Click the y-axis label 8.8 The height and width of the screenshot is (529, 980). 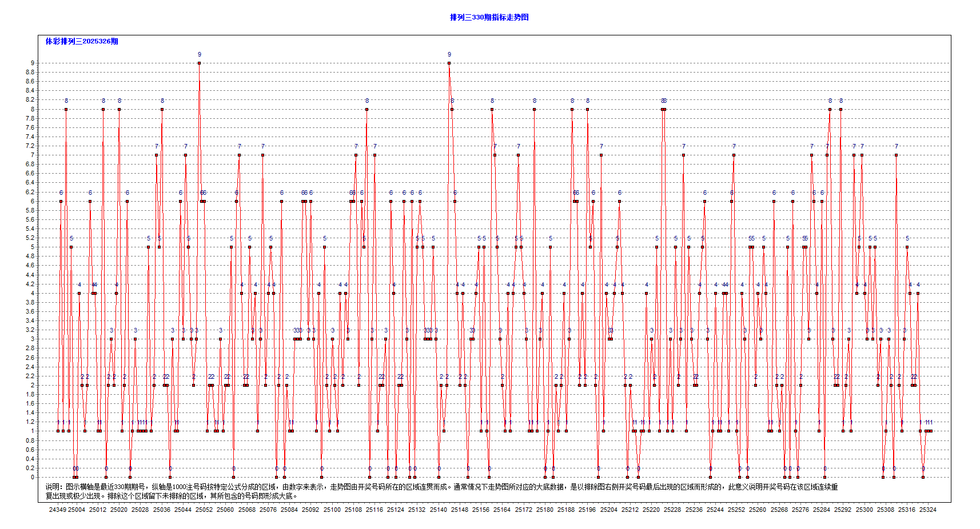(x=30, y=73)
